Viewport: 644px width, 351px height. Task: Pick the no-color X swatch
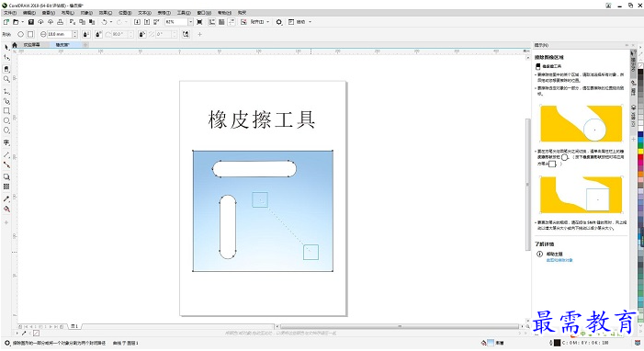pyautogui.click(x=640, y=66)
